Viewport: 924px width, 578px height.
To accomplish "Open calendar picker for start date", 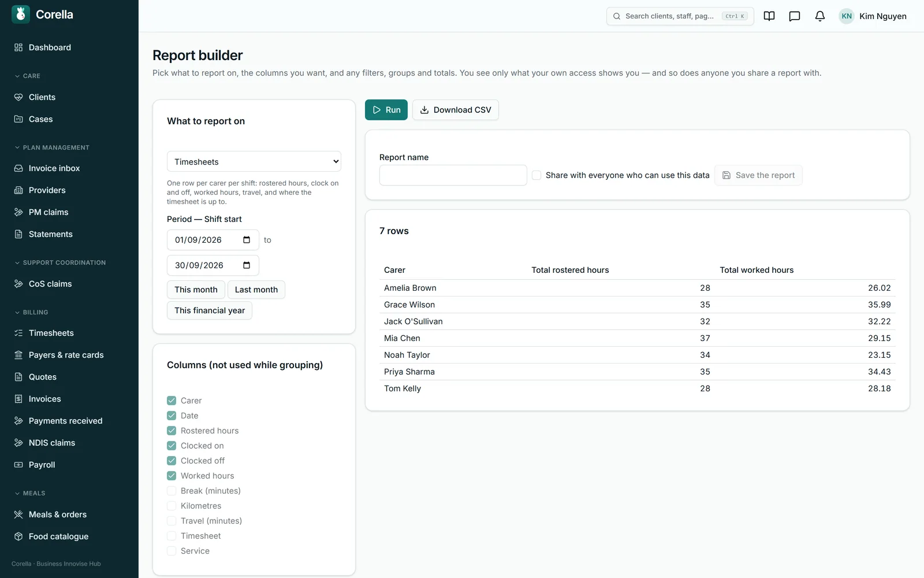I will (247, 240).
